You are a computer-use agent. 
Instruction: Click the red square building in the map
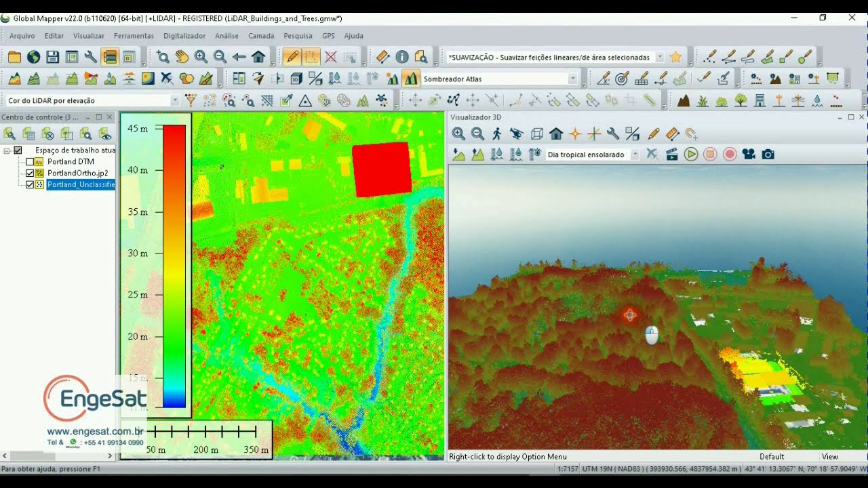(382, 169)
